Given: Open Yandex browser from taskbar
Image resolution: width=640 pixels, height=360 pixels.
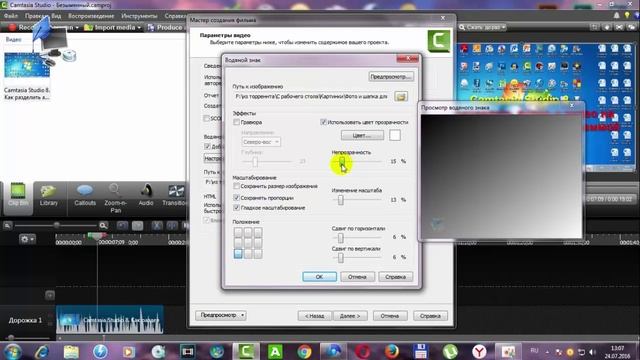Looking at the screenshot, I should pyautogui.click(x=479, y=351).
